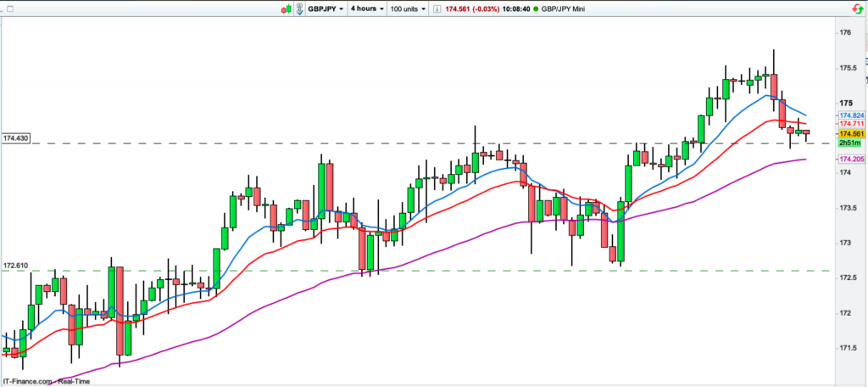Select the 174.430 horizontal line label
The width and height of the screenshot is (868, 387).
(16, 137)
